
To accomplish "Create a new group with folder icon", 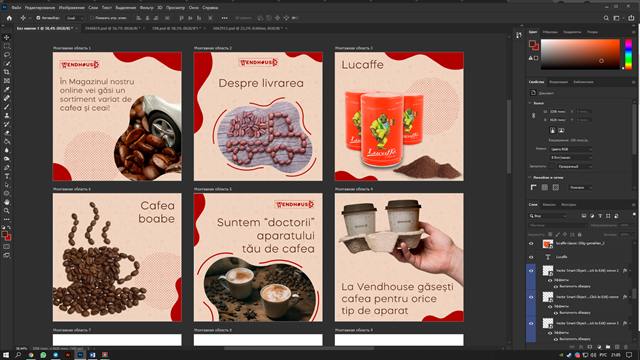I will click(x=608, y=347).
